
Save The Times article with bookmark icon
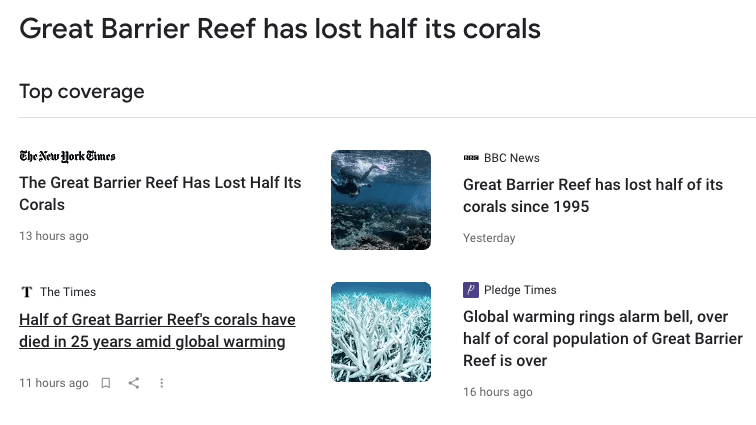coord(106,383)
